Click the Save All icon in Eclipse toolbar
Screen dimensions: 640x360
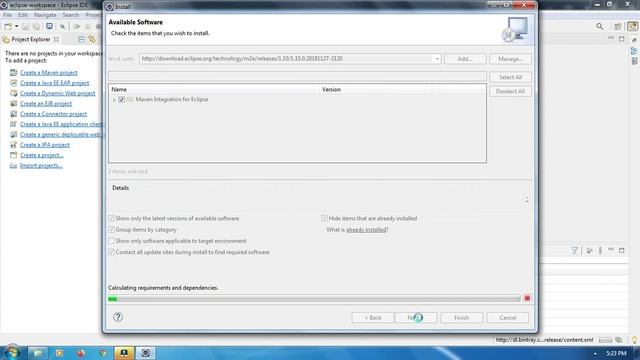pyautogui.click(x=36, y=27)
